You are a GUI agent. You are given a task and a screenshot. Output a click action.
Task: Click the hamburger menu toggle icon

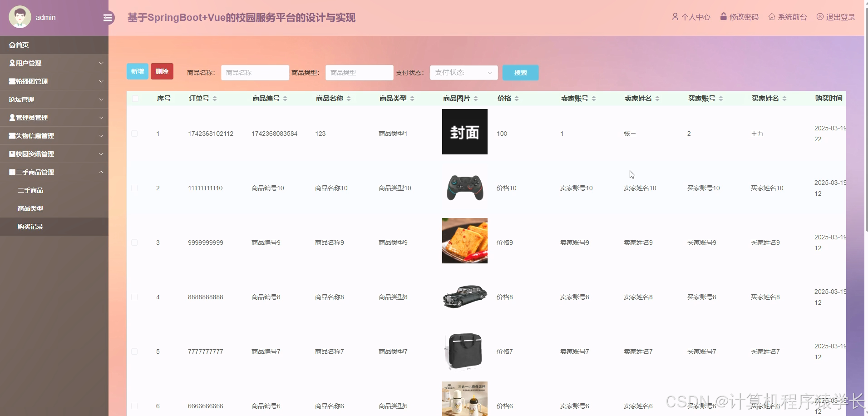click(x=108, y=17)
